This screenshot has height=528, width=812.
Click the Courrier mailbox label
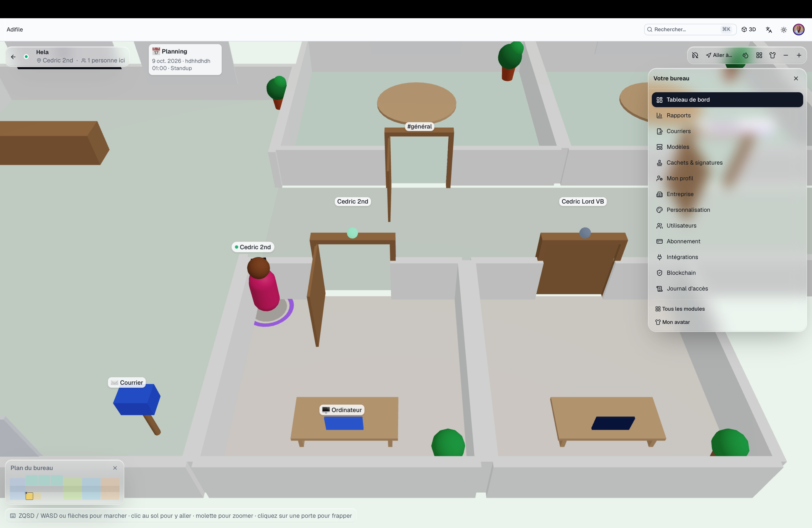(127, 383)
